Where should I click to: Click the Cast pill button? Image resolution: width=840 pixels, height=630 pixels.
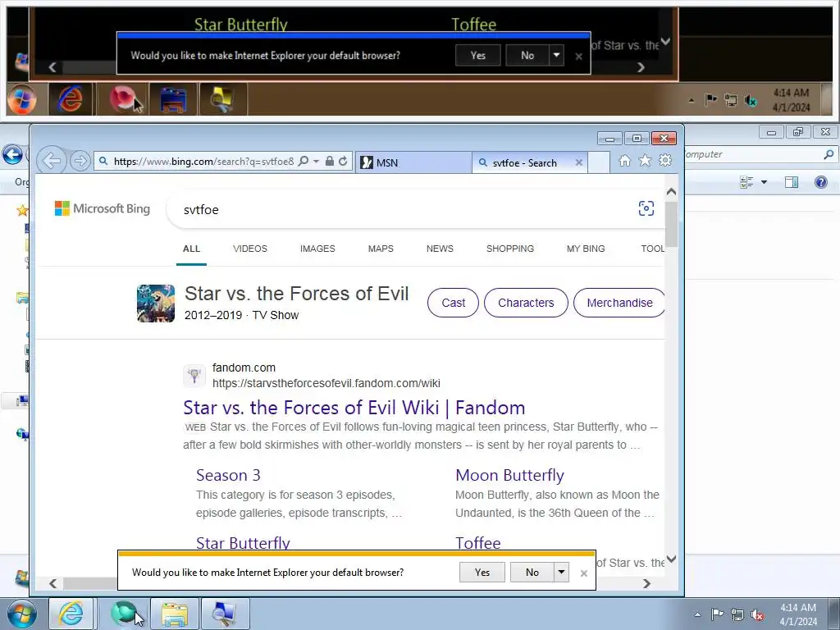point(453,303)
